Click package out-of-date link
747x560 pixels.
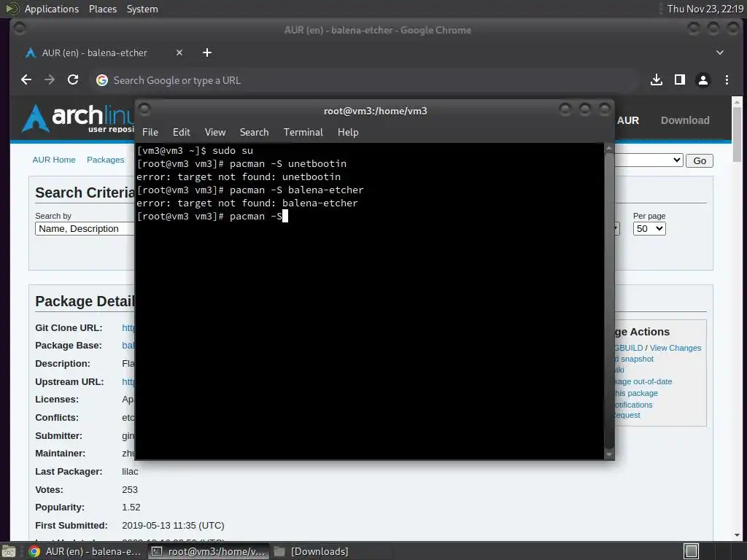click(x=643, y=381)
